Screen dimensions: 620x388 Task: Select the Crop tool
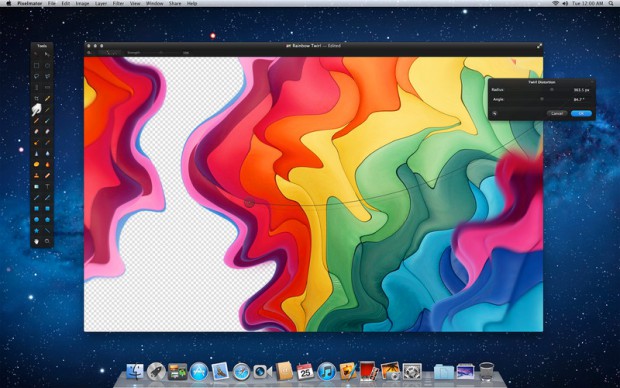(x=36, y=98)
